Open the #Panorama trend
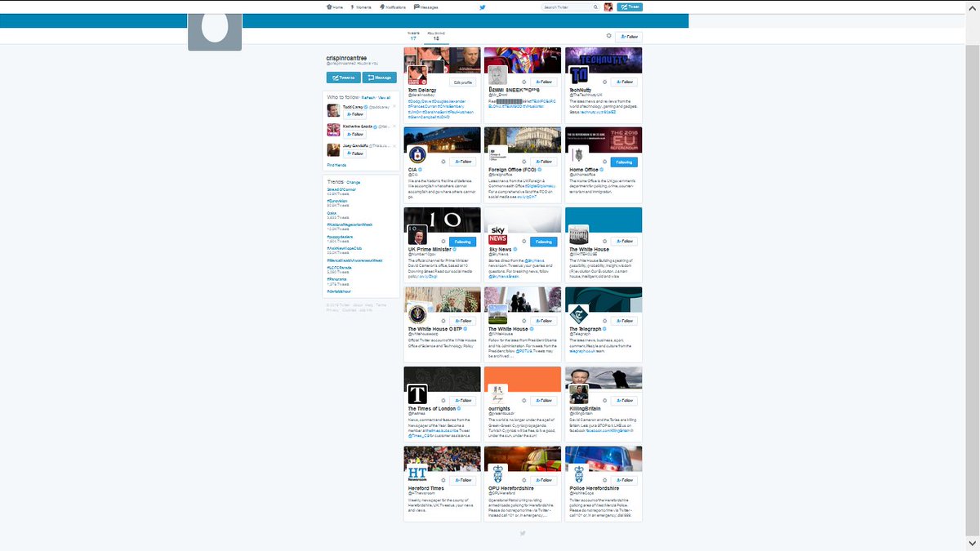The width and height of the screenshot is (980, 551). click(x=336, y=278)
